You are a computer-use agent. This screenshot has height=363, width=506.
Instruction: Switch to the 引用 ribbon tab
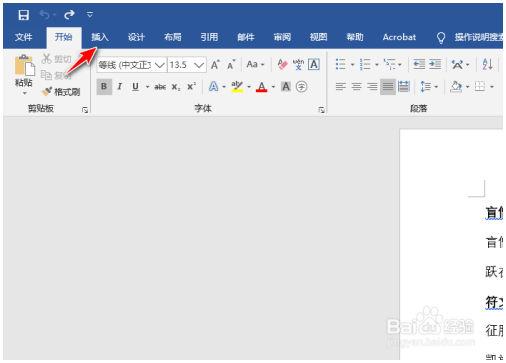pos(209,37)
